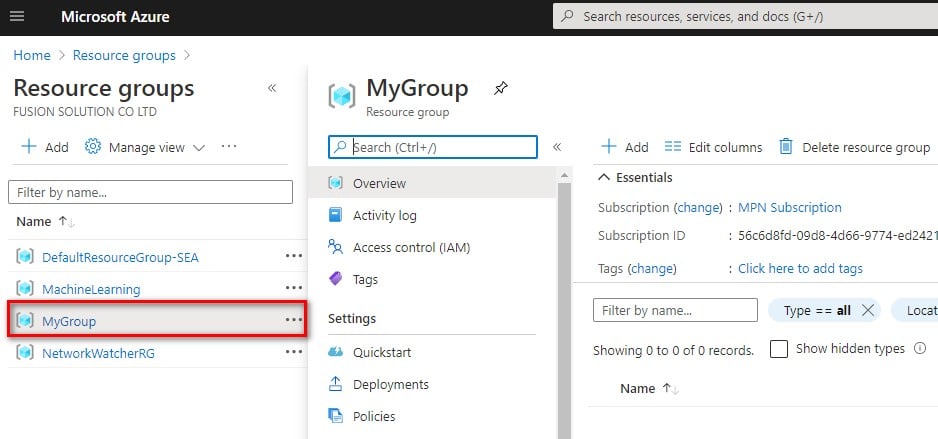Add a new resource group
The width and height of the screenshot is (938, 439).
pos(45,147)
